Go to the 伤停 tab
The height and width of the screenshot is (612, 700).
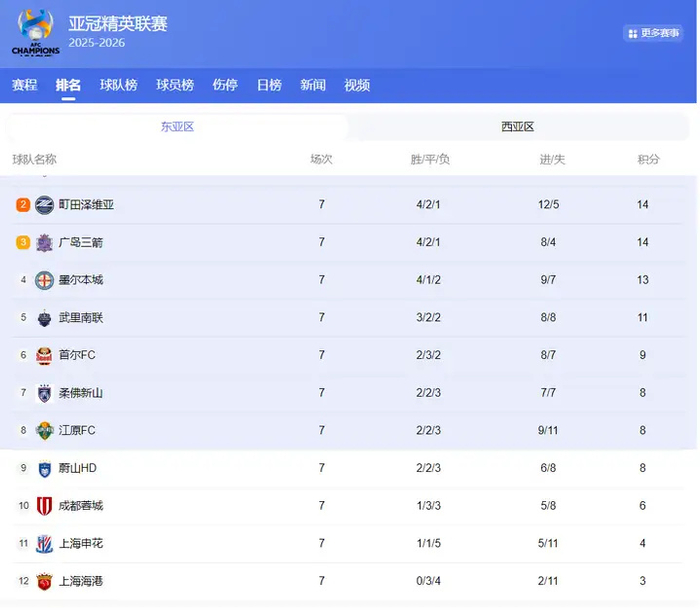(225, 85)
